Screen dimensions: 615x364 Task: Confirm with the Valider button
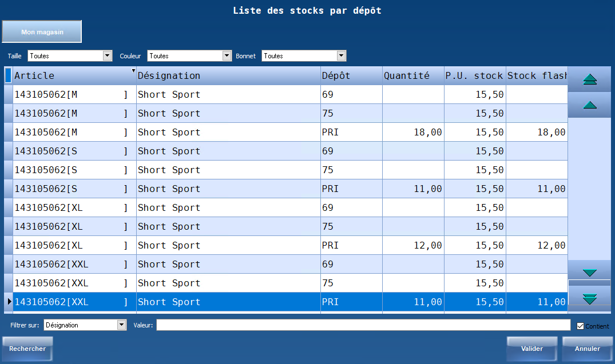(531, 349)
